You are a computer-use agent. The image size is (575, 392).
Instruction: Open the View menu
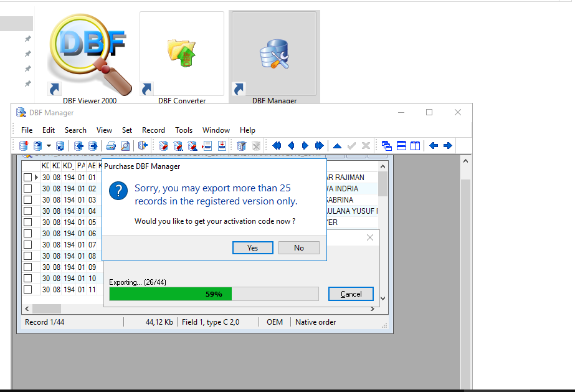point(104,130)
